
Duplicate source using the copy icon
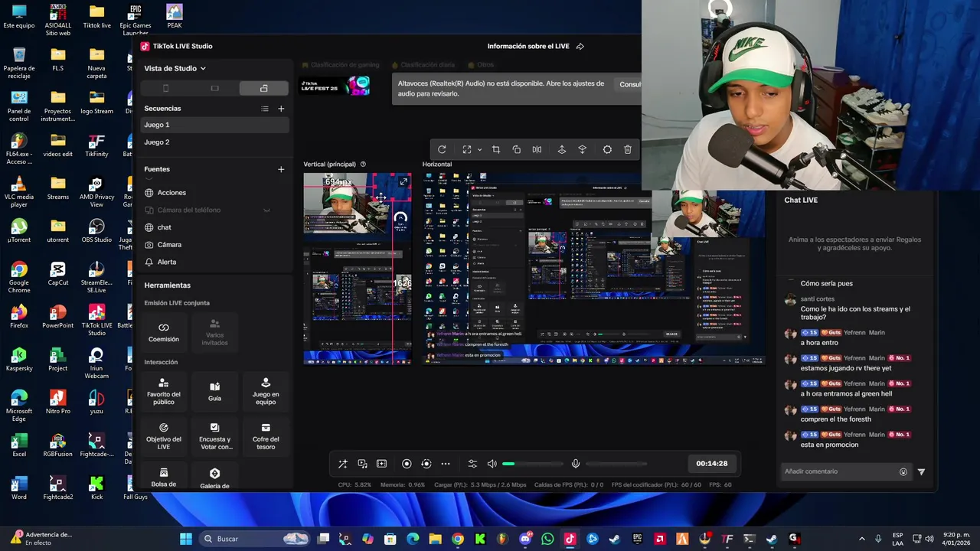pyautogui.click(x=516, y=150)
